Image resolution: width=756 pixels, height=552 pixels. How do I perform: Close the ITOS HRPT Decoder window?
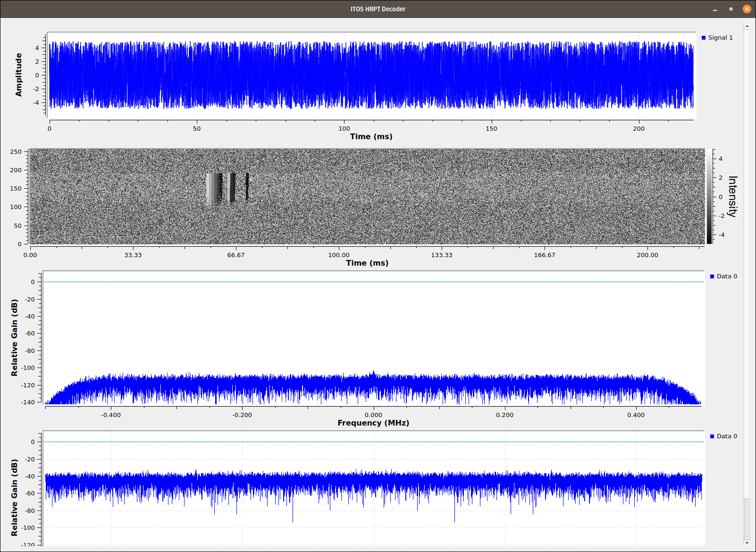pyautogui.click(x=747, y=9)
